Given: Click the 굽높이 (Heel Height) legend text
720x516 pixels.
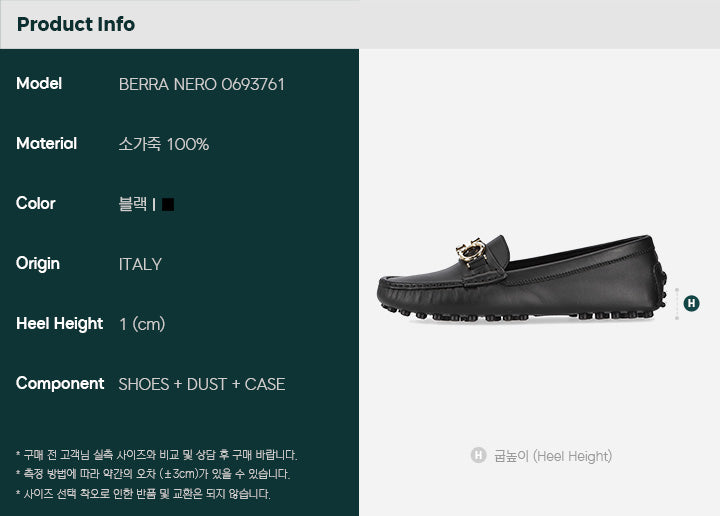Looking at the screenshot, I should coord(553,456).
